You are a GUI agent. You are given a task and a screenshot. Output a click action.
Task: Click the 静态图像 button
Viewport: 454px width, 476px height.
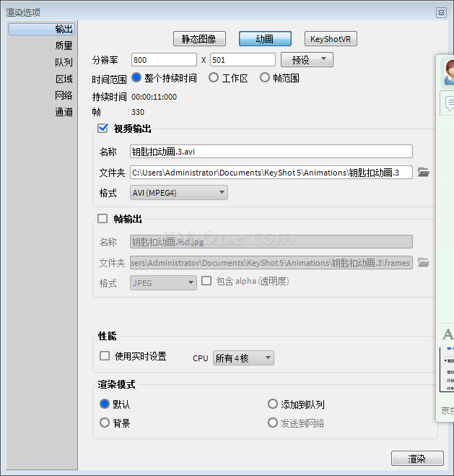pyautogui.click(x=199, y=39)
